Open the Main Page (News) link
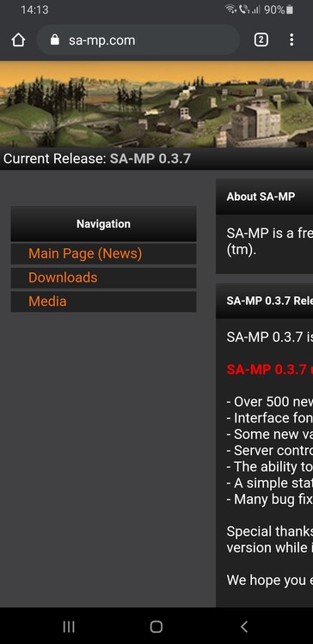The width and height of the screenshot is (313, 644). 85,253
